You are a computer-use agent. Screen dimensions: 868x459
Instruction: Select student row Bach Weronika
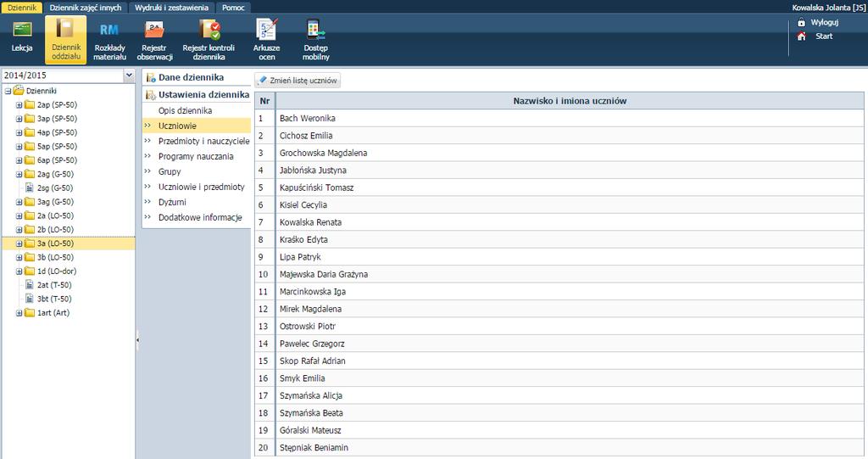(x=559, y=118)
